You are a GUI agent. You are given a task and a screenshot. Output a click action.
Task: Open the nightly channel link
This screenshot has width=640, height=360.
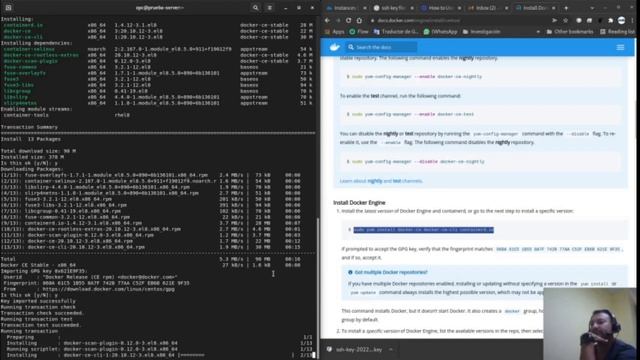point(375,181)
